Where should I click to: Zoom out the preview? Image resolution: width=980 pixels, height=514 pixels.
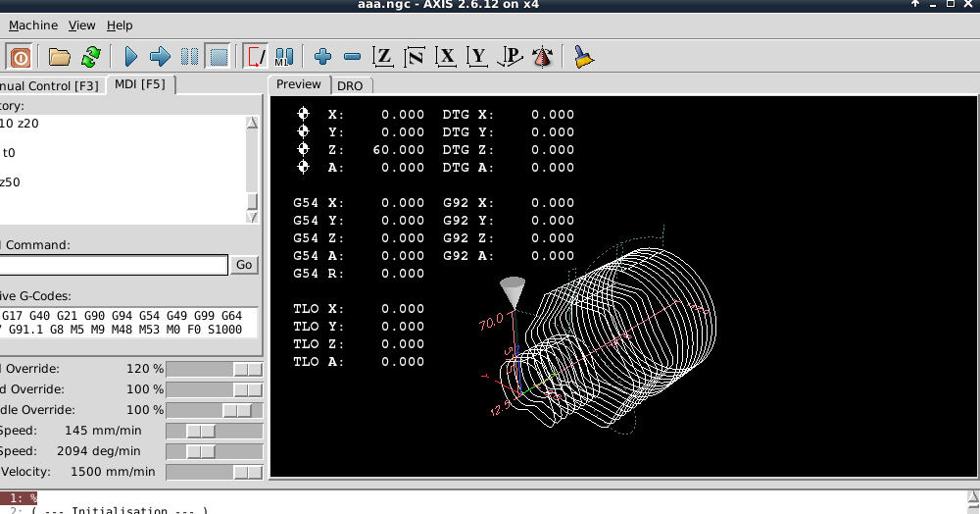tap(353, 57)
